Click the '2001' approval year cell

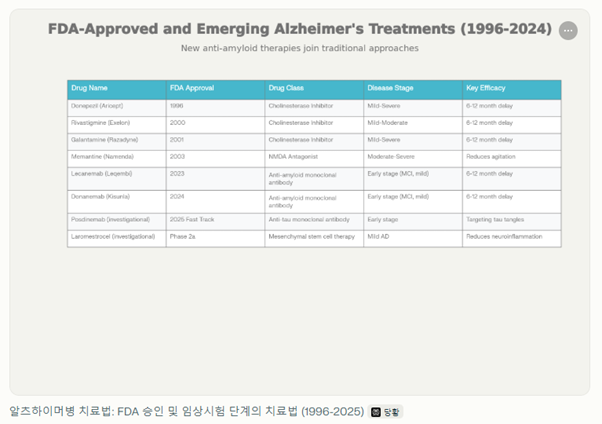point(215,142)
